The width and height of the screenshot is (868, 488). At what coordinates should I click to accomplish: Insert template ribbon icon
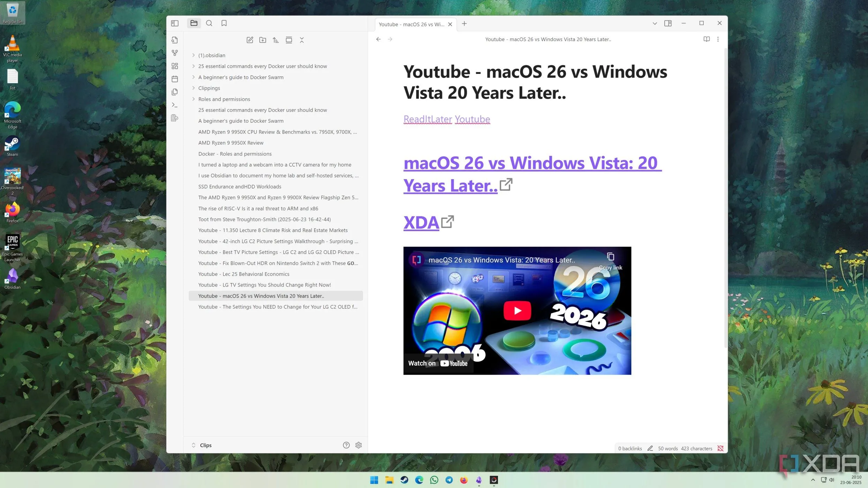[175, 92]
